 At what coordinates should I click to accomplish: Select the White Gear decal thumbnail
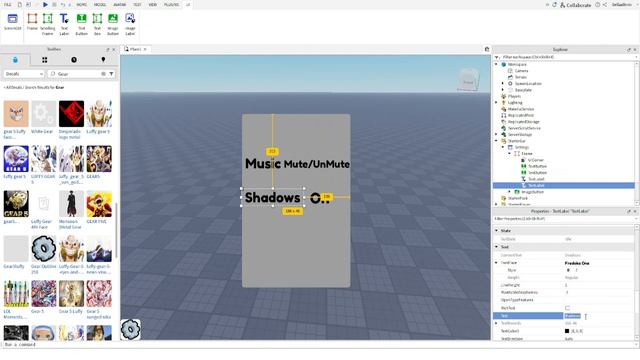(x=44, y=113)
